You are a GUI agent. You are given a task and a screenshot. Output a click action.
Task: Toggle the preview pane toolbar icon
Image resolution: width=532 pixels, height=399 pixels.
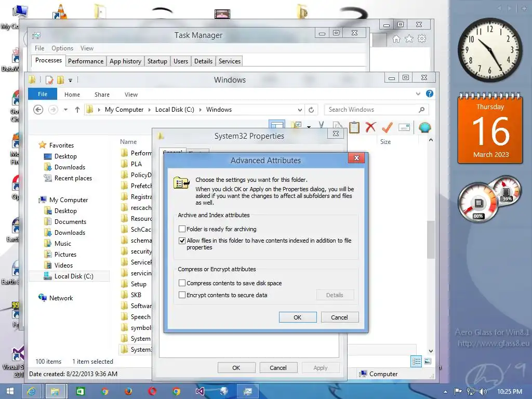(x=277, y=125)
